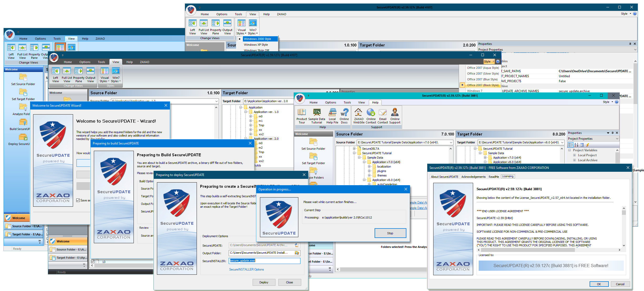644x291 pixels.
Task: Click Deploy SecureUPDATE in blue-themed sidebar
Action: (x=19, y=139)
